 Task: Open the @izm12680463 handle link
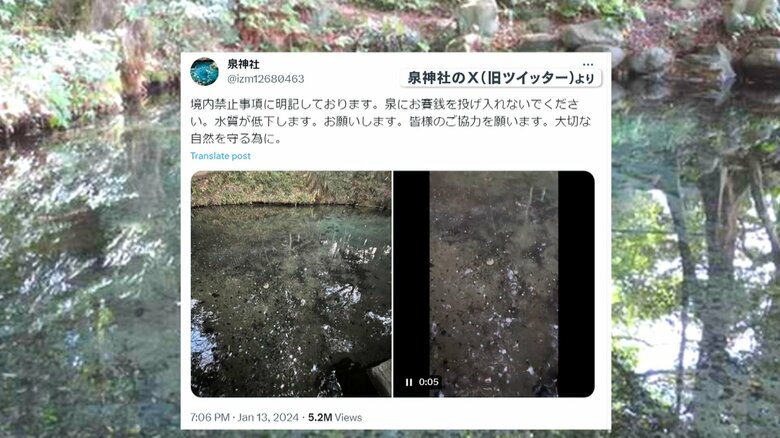pyautogui.click(x=266, y=79)
